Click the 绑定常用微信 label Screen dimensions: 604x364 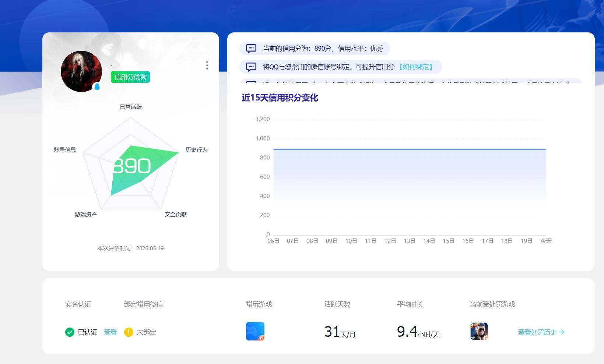point(144,304)
